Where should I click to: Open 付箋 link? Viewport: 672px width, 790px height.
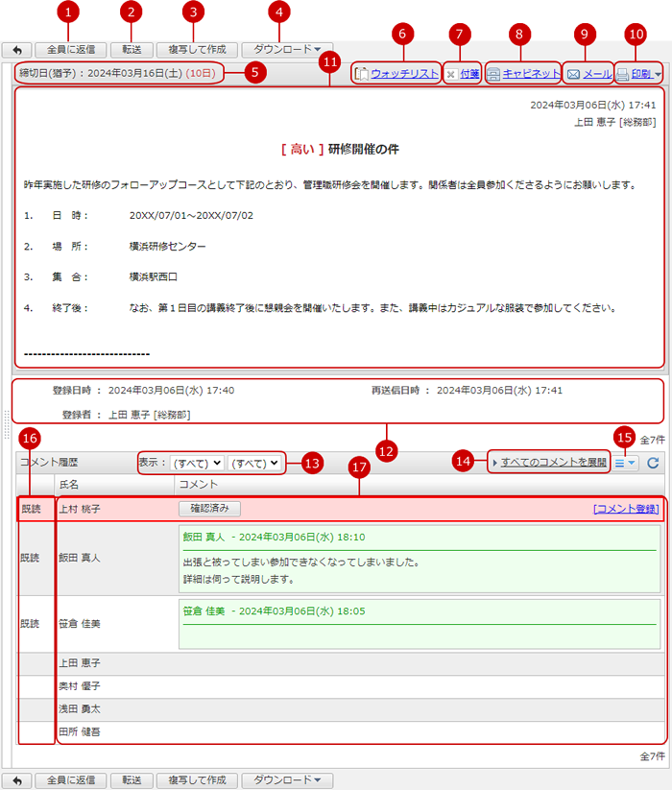pyautogui.click(x=469, y=74)
